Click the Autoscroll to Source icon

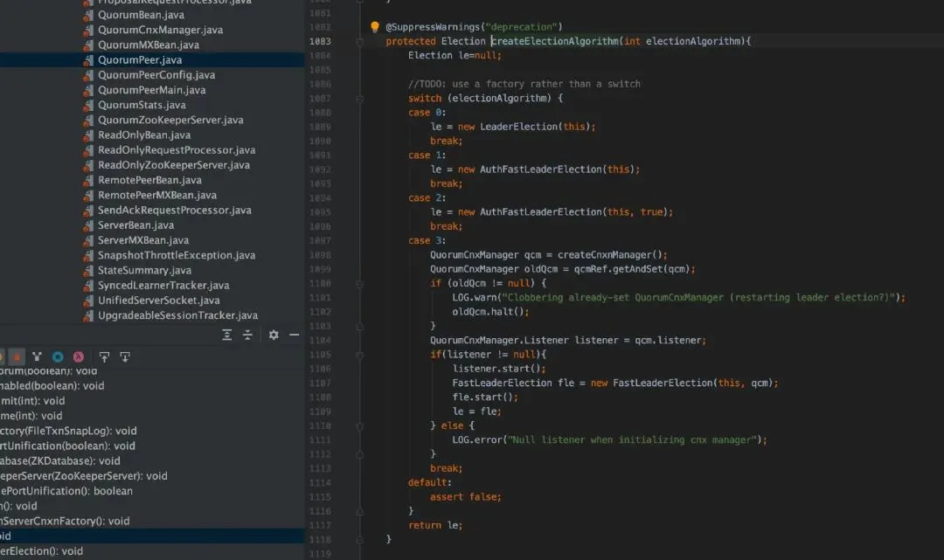pos(104,356)
